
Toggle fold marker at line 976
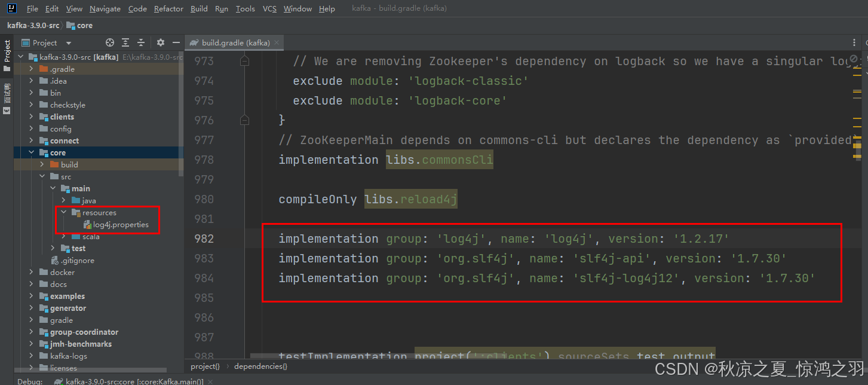point(244,120)
